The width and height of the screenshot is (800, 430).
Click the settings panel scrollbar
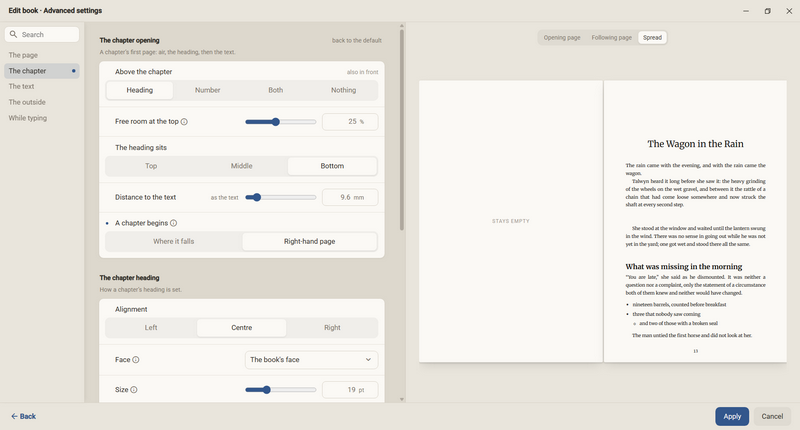click(x=402, y=130)
